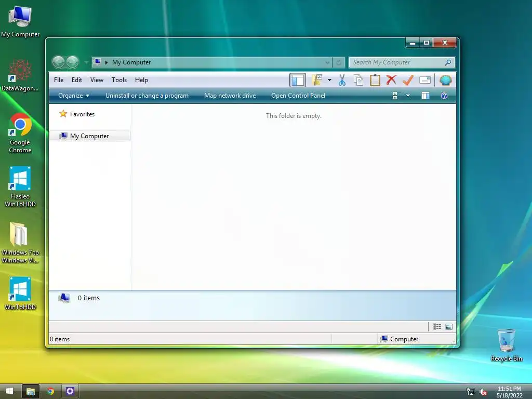Click the gear settings taskbar icon
The image size is (532, 399).
click(70, 391)
